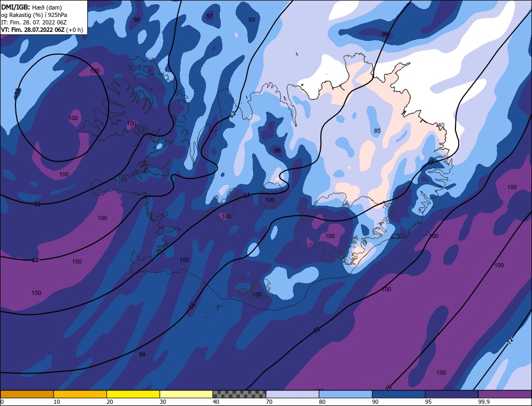The width and height of the screenshot is (532, 406).
Task: Click the dark navy 95–99.9 legend swatch
Action: coord(452,394)
